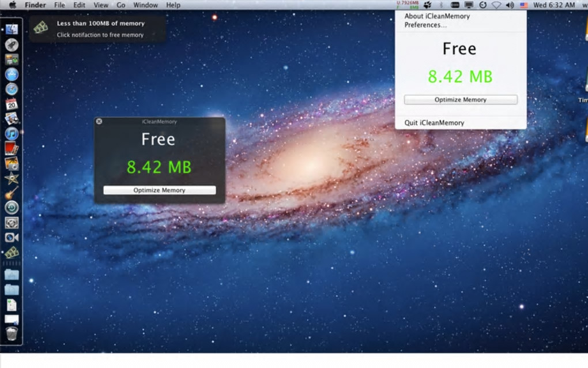
Task: Click the battery status menu bar icon
Action: coord(455,5)
